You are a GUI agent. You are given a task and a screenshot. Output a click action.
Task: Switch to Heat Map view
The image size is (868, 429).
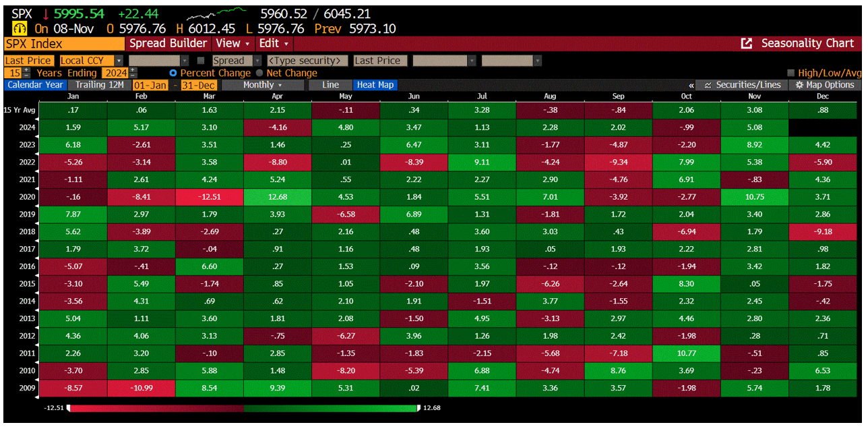point(375,85)
